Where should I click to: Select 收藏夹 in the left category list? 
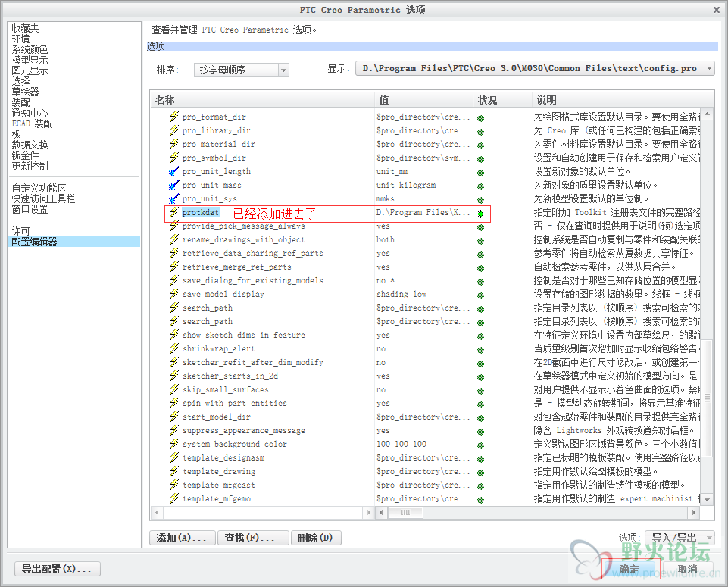coord(26,28)
